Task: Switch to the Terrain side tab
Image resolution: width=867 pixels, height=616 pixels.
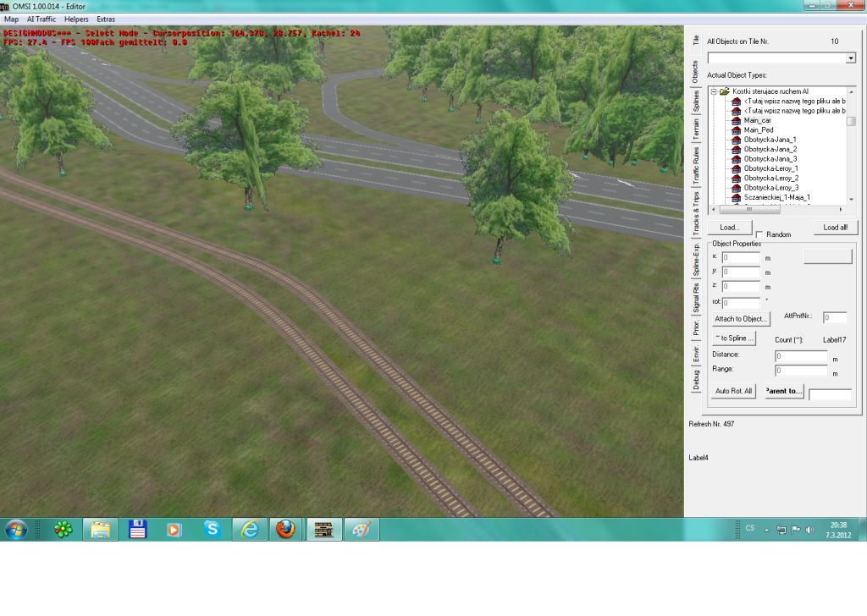Action: [696, 129]
